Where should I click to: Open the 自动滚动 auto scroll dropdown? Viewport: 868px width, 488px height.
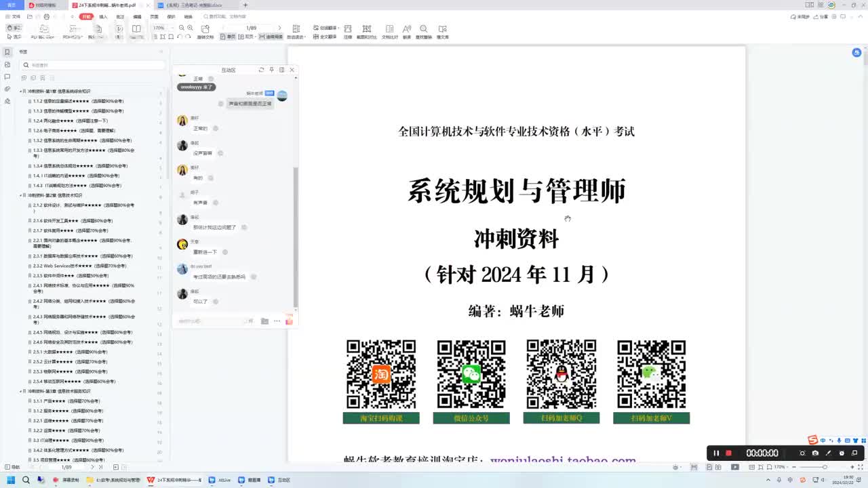pos(296,31)
